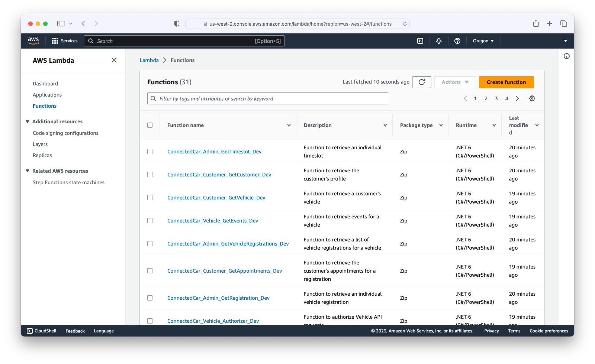Sort by Description column arrow

coord(385,125)
